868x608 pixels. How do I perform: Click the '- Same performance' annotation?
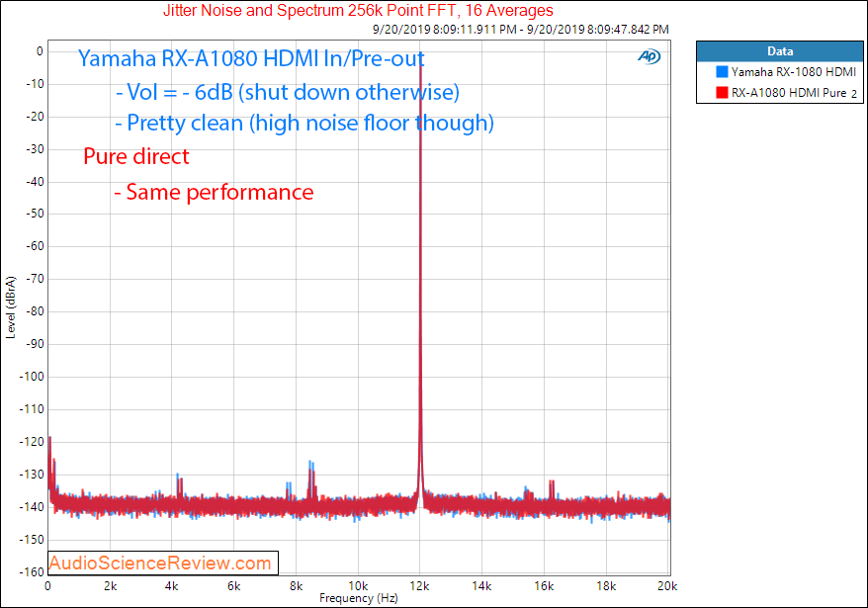pyautogui.click(x=214, y=192)
